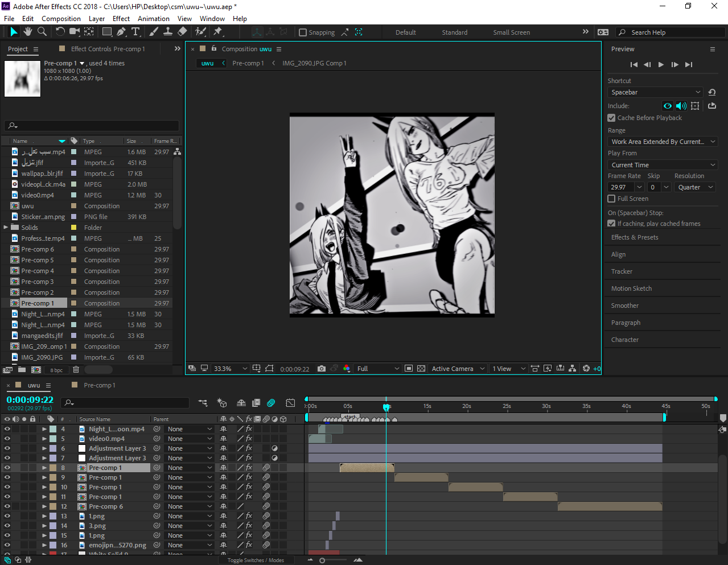Toggle Snapping checkbox

(303, 32)
